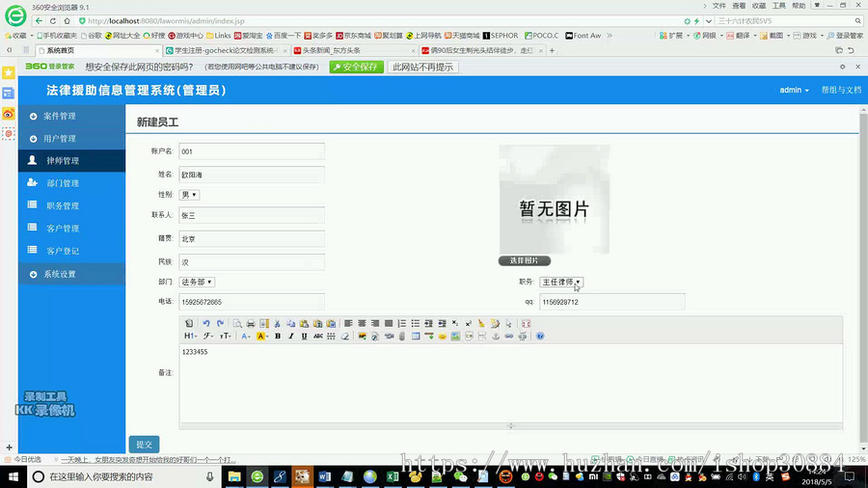
Task: Apply strikethrough formatting
Action: pos(317,336)
